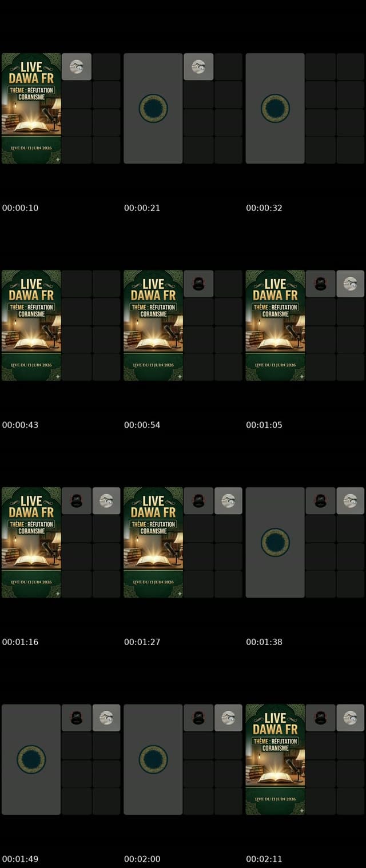This screenshot has height=868, width=366.
Task: Click the timestamp 00:01:05
Action: click(264, 425)
